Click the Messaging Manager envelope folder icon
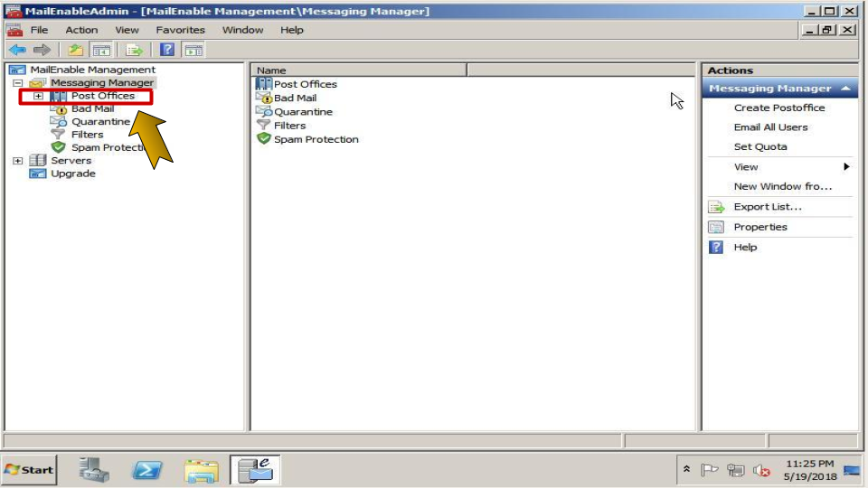Screen dimensions: 868x488 38,83
